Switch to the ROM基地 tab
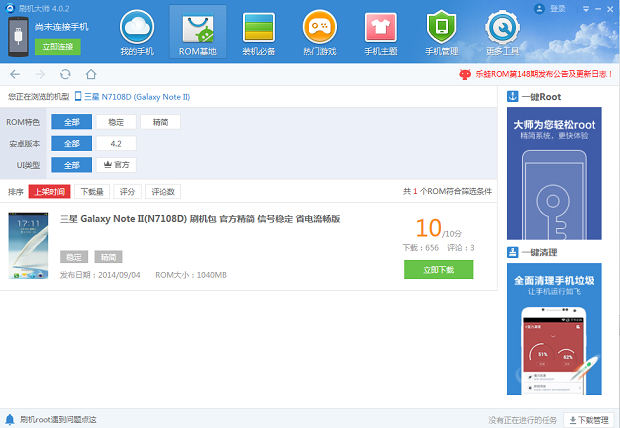The width and height of the screenshot is (620, 428). pos(197,31)
